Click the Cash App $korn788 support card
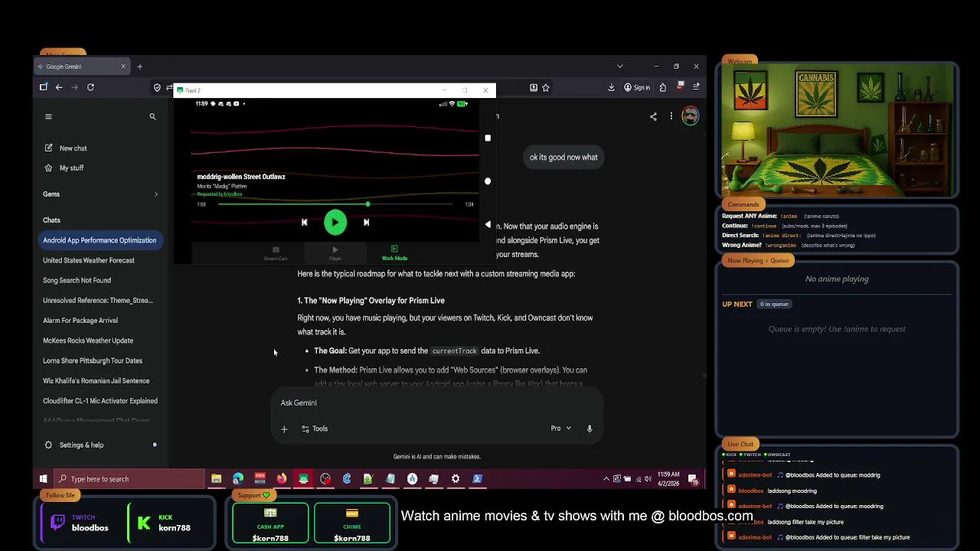This screenshot has height=551, width=980. (x=270, y=523)
